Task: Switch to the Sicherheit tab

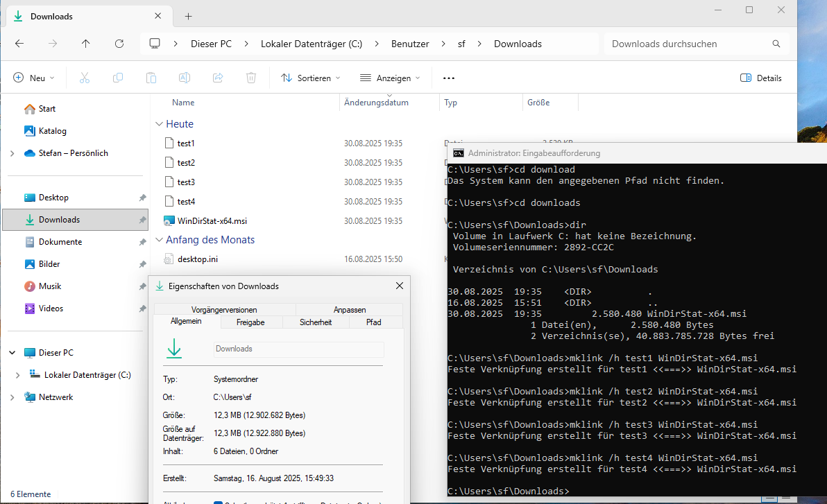Action: click(316, 322)
